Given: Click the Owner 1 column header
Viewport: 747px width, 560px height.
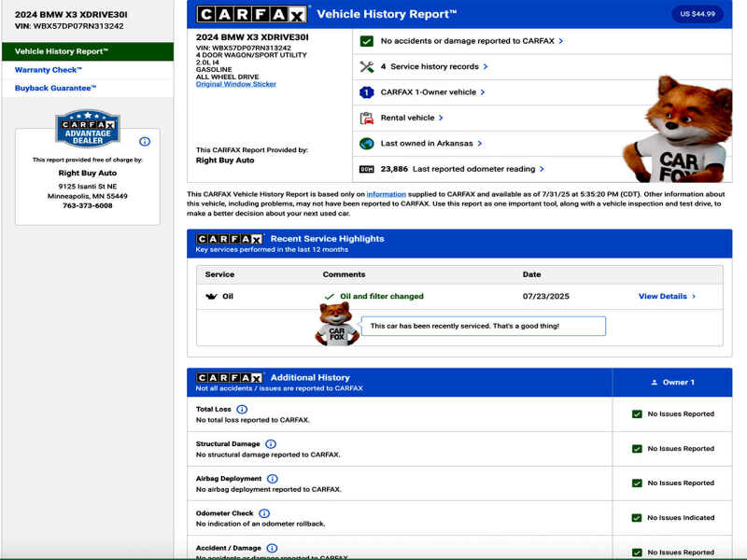Looking at the screenshot, I should (672, 383).
